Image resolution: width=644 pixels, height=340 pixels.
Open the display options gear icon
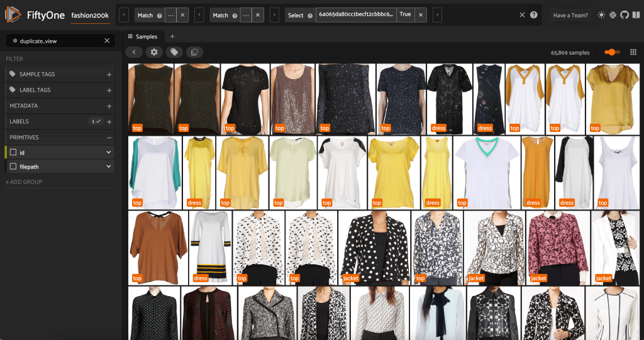[154, 52]
